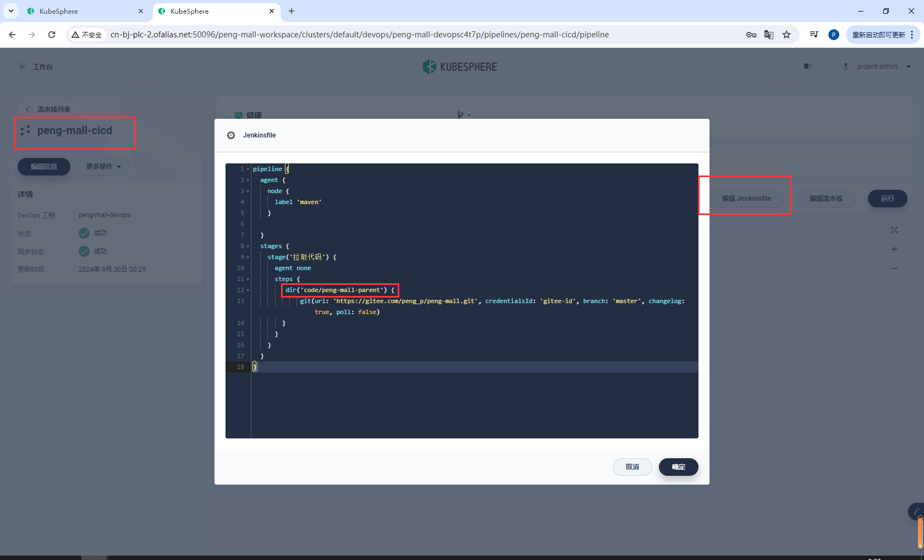Click the peng-mall-devops project value
Screen dimensions: 924x560
pyautogui.click(x=105, y=215)
